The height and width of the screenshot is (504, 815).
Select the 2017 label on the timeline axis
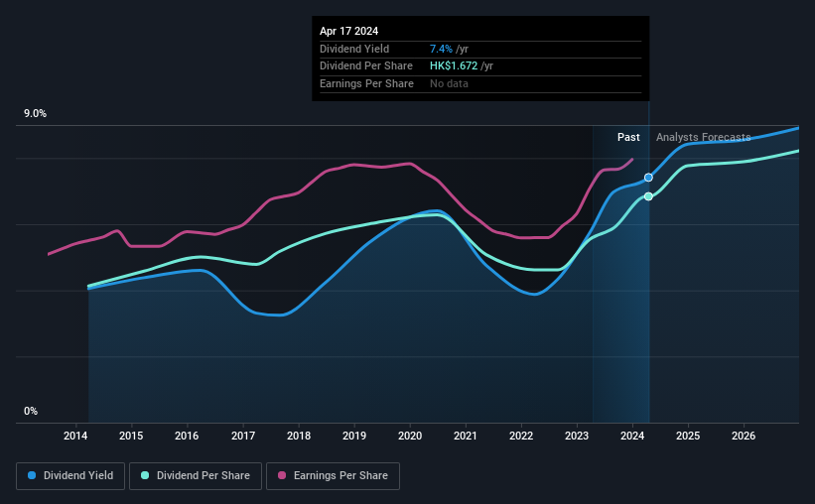coord(243,436)
